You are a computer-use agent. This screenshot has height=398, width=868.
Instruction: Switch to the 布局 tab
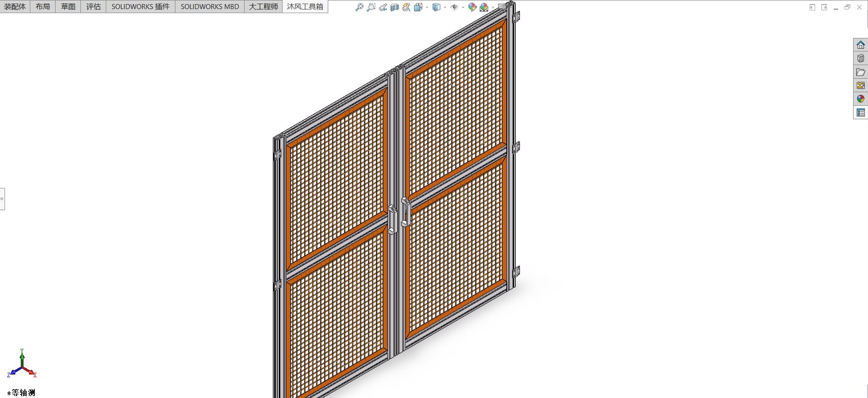coord(43,6)
